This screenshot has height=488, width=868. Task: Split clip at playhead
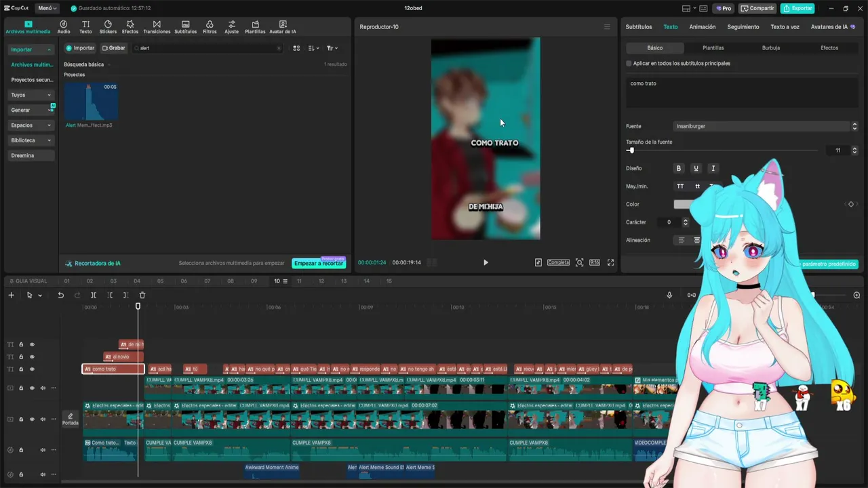click(x=94, y=295)
